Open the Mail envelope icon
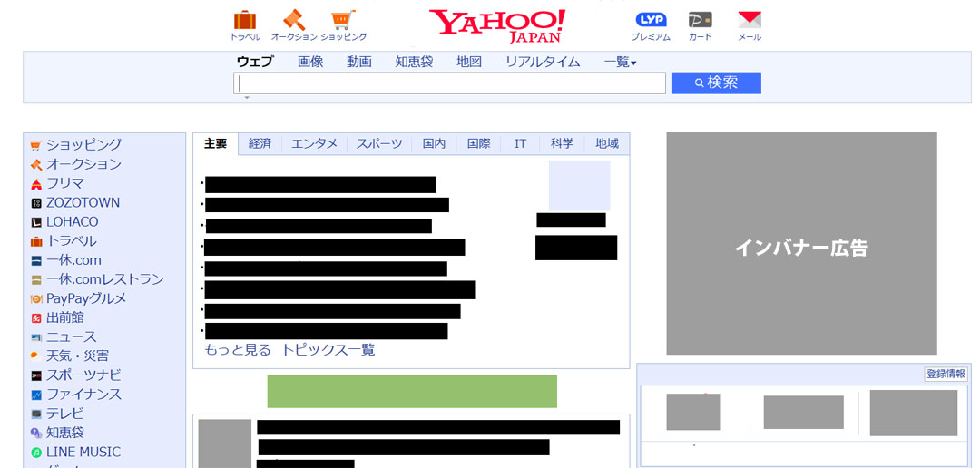Viewport: 980px width, 468px height. [750, 20]
